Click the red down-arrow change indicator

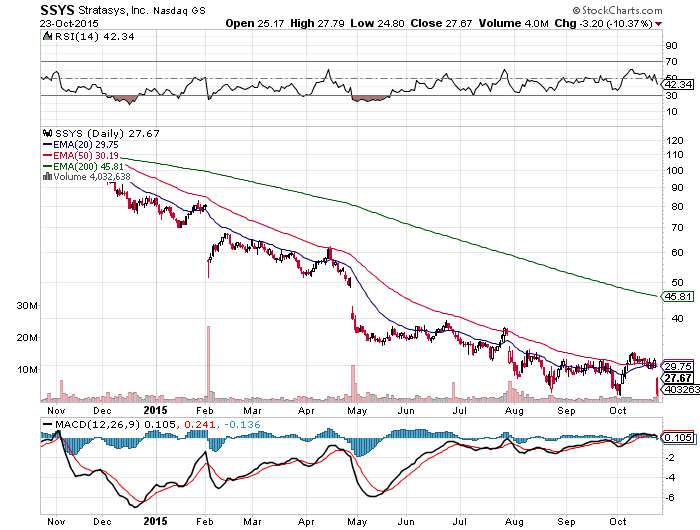pyautogui.click(x=659, y=24)
